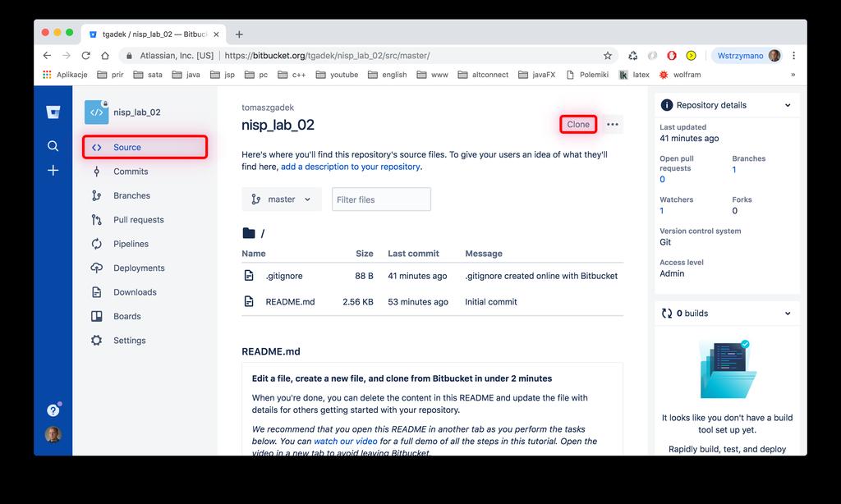This screenshot has height=504, width=841.
Task: Click the plus create icon in sidebar
Action: tap(53, 171)
